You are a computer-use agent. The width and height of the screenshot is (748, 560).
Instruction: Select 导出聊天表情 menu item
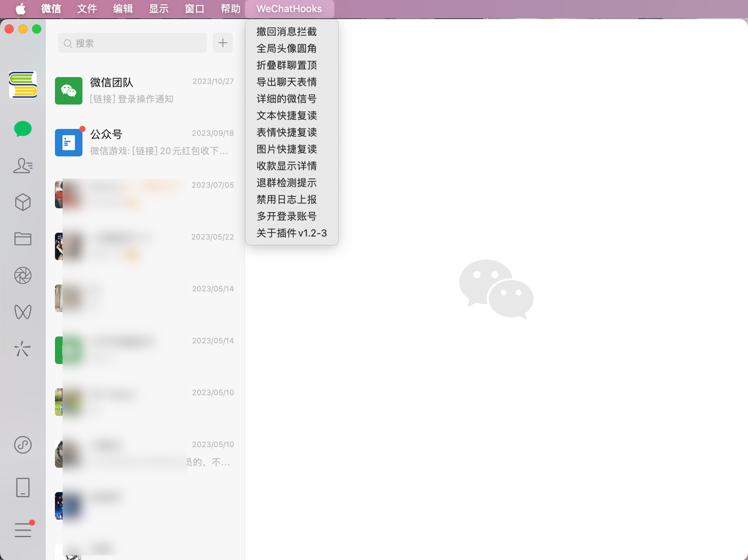[x=292, y=82]
